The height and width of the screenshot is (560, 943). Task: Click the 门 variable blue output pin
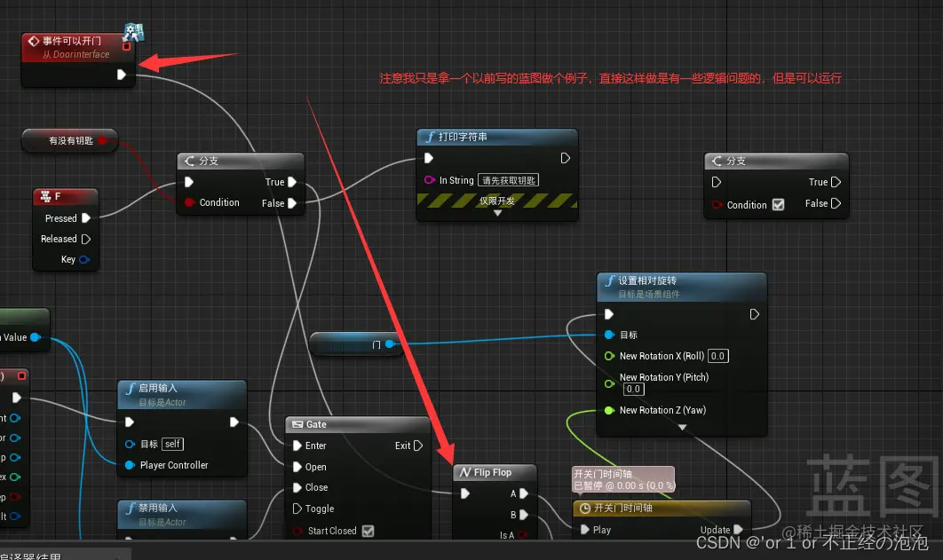coord(390,343)
